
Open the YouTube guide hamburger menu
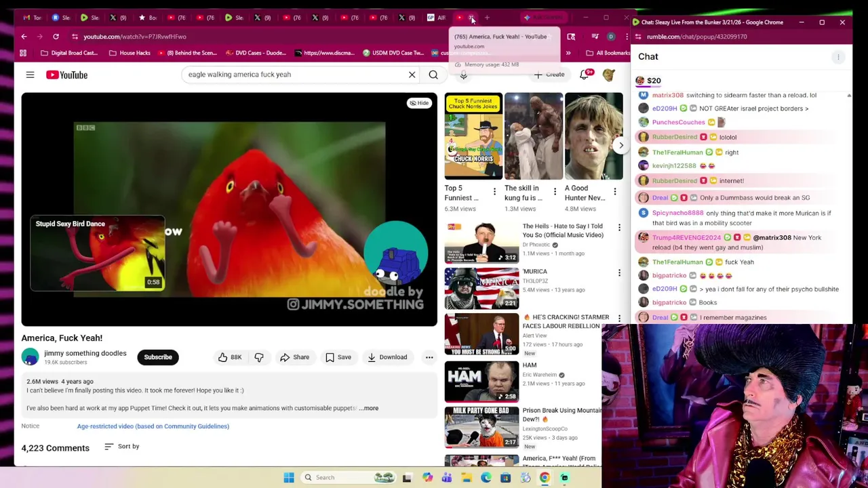pos(30,75)
